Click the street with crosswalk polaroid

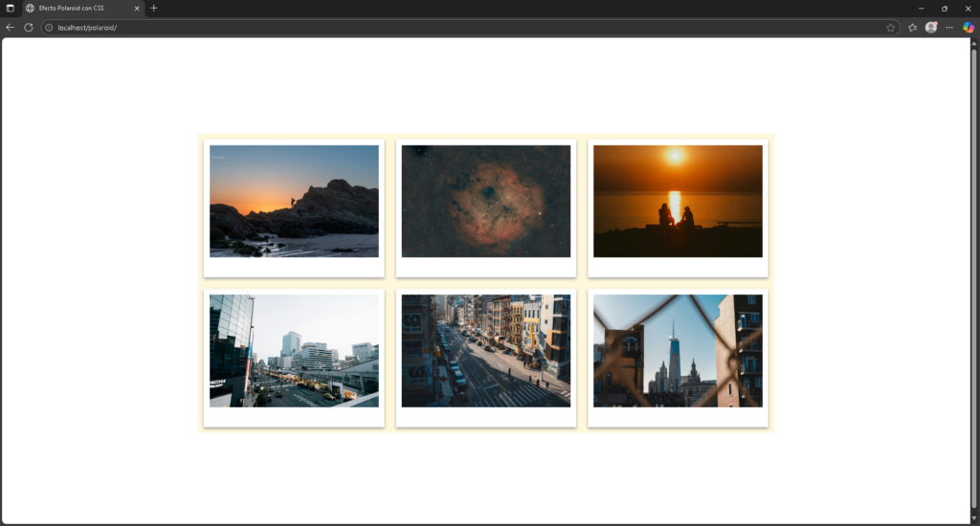tap(485, 358)
